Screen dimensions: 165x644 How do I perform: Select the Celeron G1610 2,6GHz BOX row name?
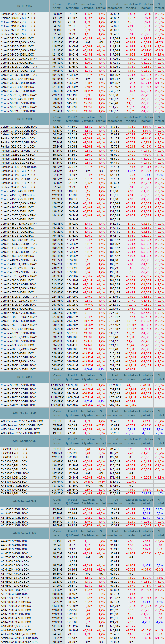18,18
